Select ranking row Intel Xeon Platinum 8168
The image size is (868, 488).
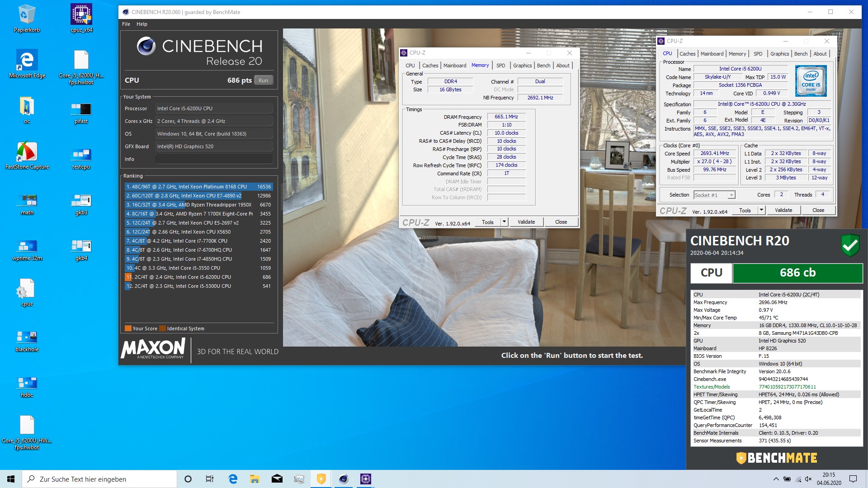pos(198,187)
